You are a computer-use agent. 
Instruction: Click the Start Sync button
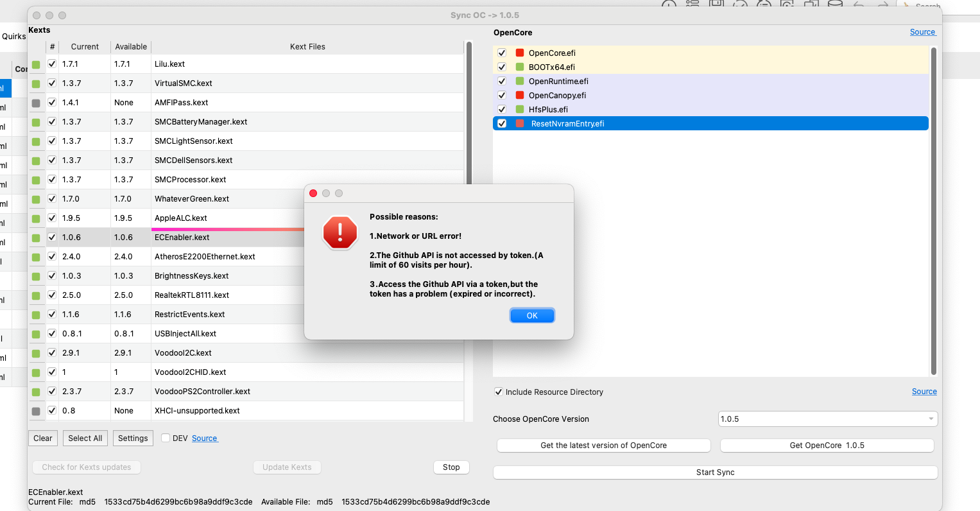pos(715,472)
